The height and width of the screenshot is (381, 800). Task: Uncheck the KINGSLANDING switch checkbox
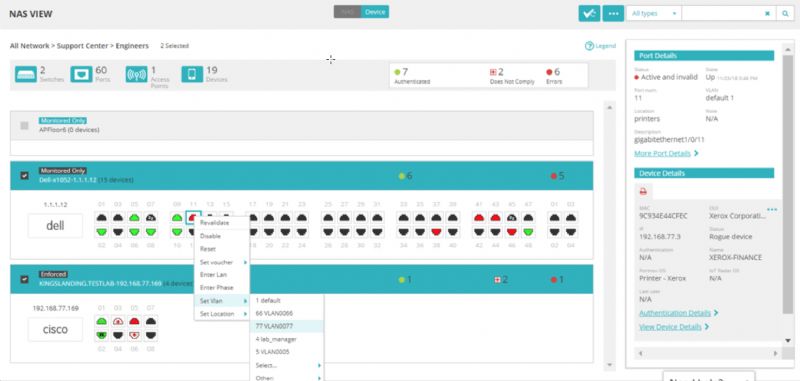click(x=24, y=279)
